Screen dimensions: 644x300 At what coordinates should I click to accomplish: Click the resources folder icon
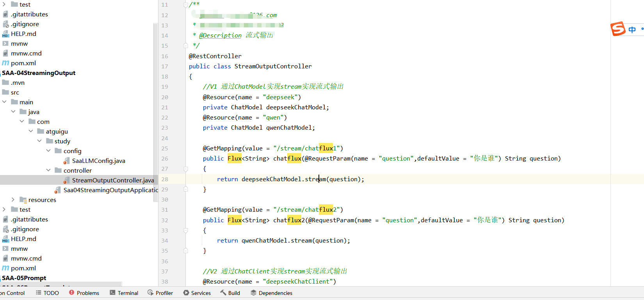coord(23,200)
